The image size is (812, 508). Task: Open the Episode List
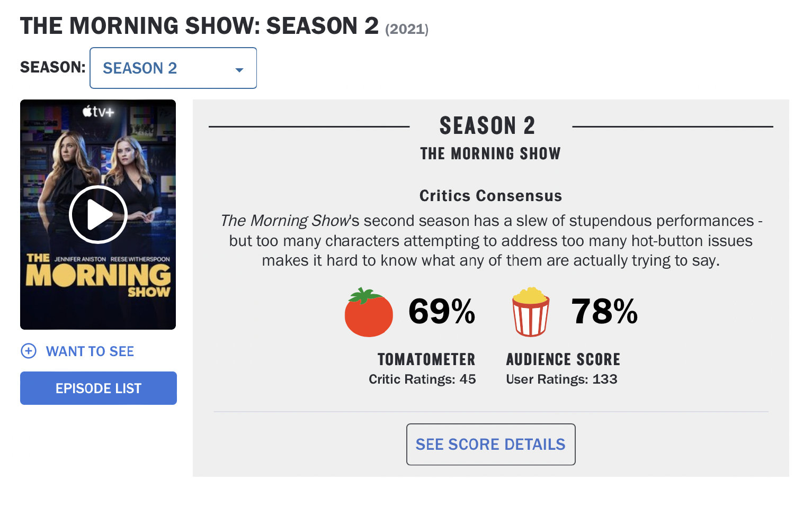pyautogui.click(x=99, y=388)
